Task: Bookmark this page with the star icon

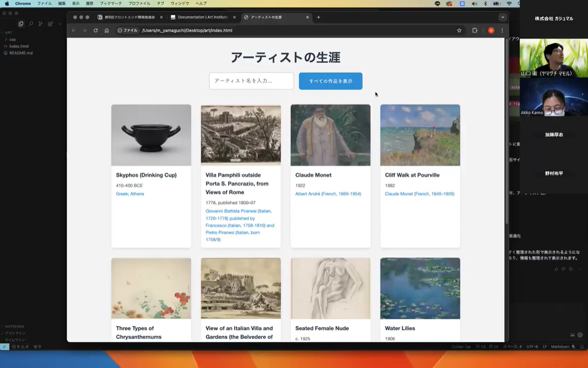Action: (x=459, y=30)
